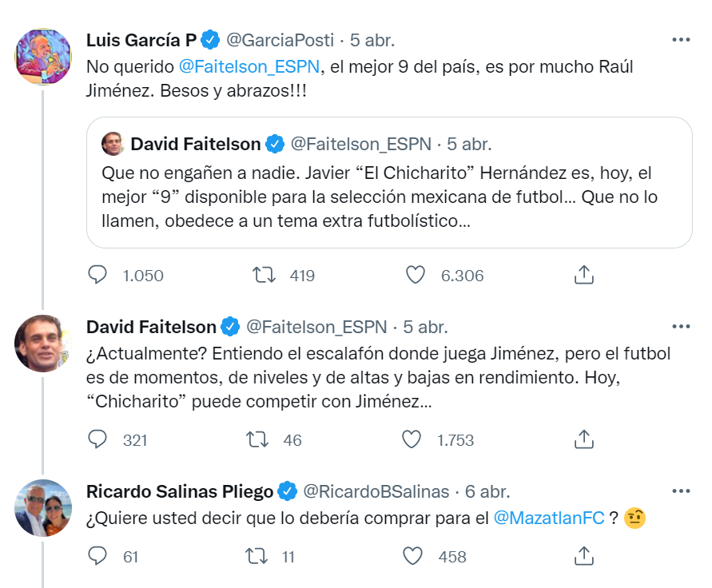Image resolution: width=712 pixels, height=588 pixels.
Task: Reply to Luis García P's tweet
Action: tap(97, 276)
